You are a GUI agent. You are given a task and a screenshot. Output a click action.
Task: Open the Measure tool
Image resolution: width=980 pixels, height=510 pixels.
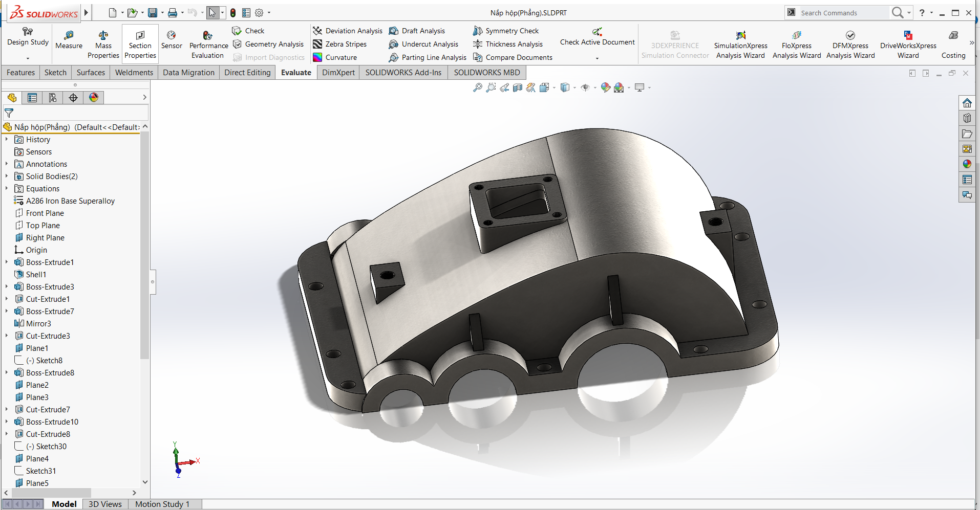click(x=69, y=39)
